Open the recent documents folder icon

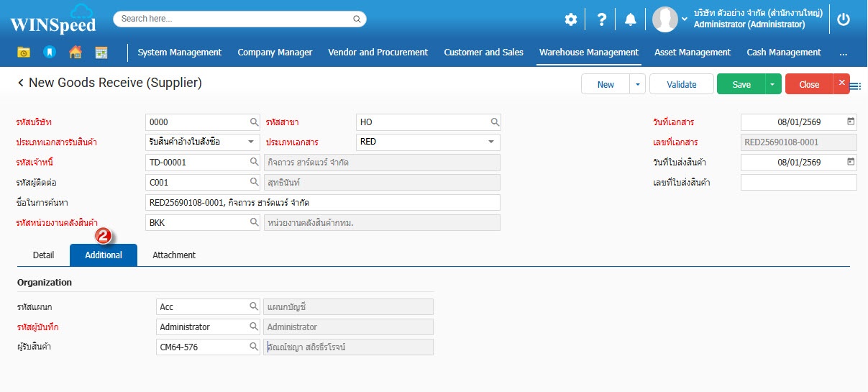tap(24, 53)
